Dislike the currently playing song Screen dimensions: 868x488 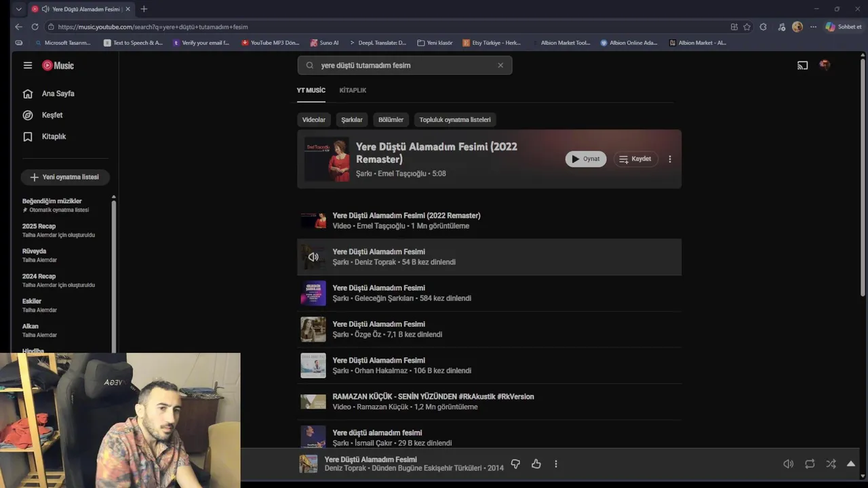515,464
